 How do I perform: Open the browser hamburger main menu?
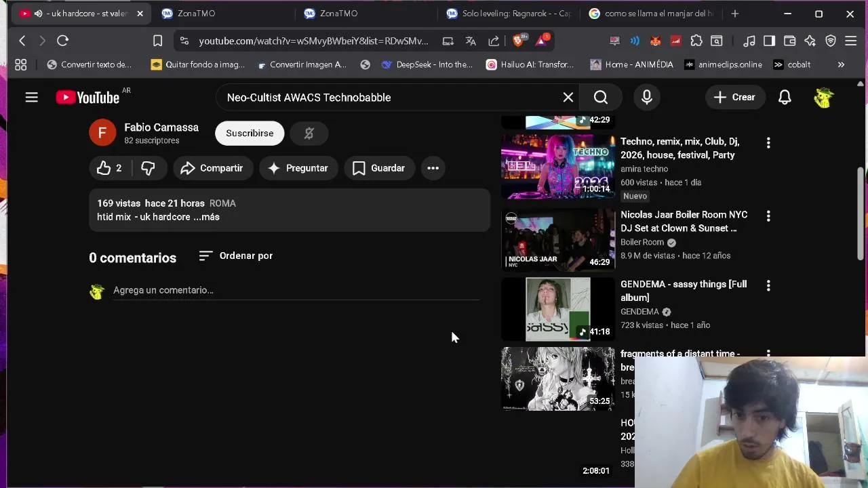851,41
